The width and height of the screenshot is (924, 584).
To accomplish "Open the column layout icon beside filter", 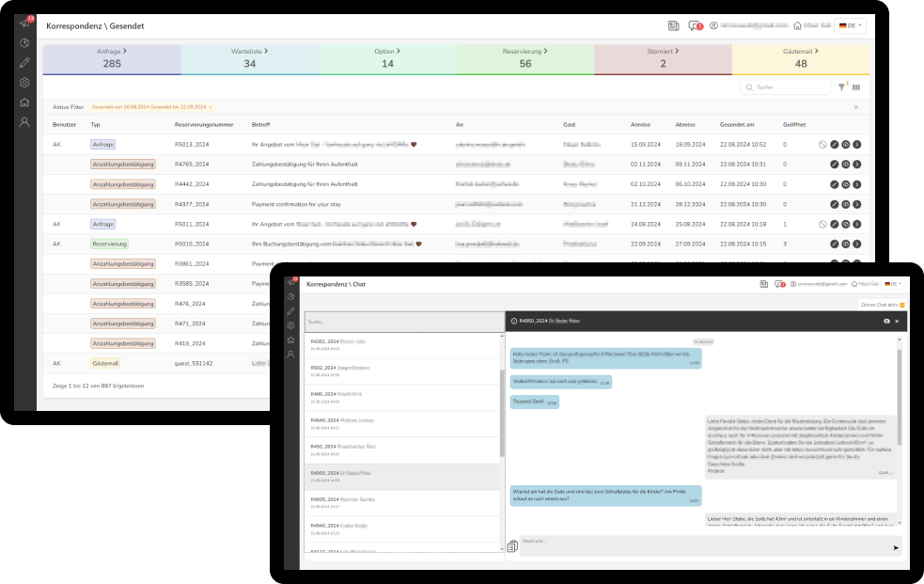I will pyautogui.click(x=856, y=87).
